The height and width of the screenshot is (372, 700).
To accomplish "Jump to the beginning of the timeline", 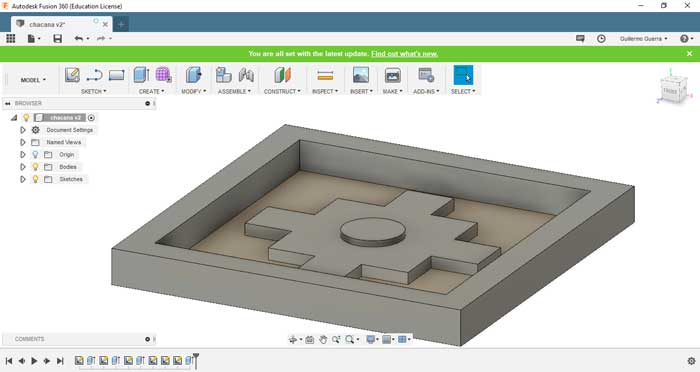I will tap(8, 361).
